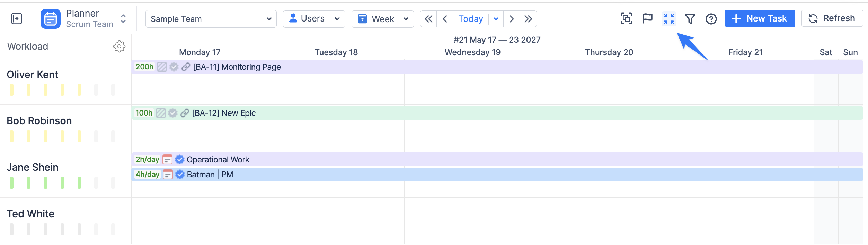Open the Workload settings gear
Image resolution: width=868 pixels, height=245 pixels.
point(119,46)
